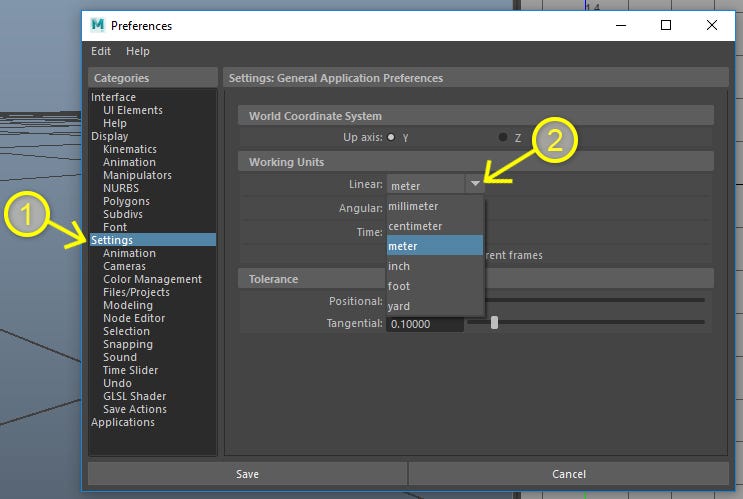The height and width of the screenshot is (499, 743).
Task: Select the highlighted Settings category
Action: coord(153,240)
